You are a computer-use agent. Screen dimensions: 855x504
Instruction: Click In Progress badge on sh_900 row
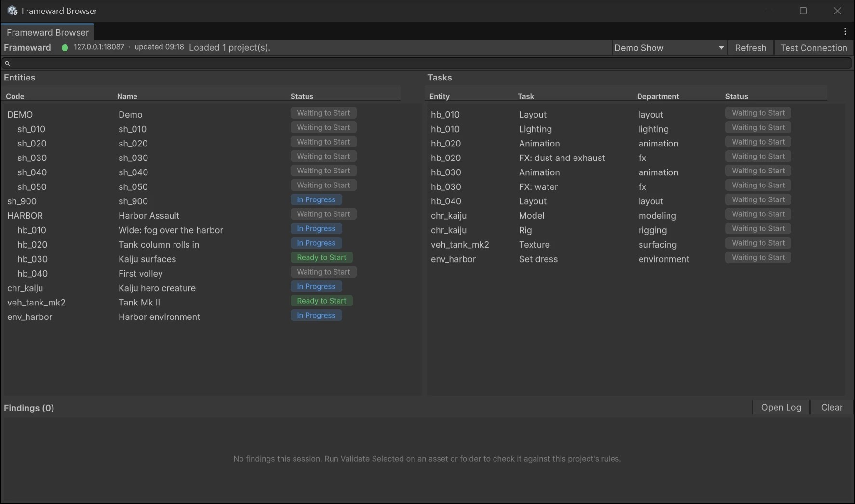tap(316, 199)
